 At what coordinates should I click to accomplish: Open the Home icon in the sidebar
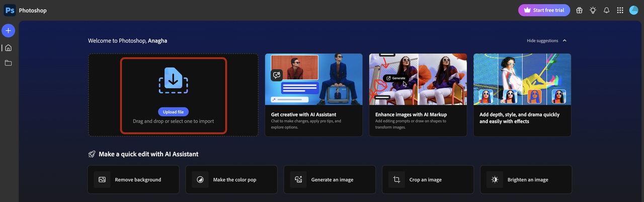tap(8, 48)
